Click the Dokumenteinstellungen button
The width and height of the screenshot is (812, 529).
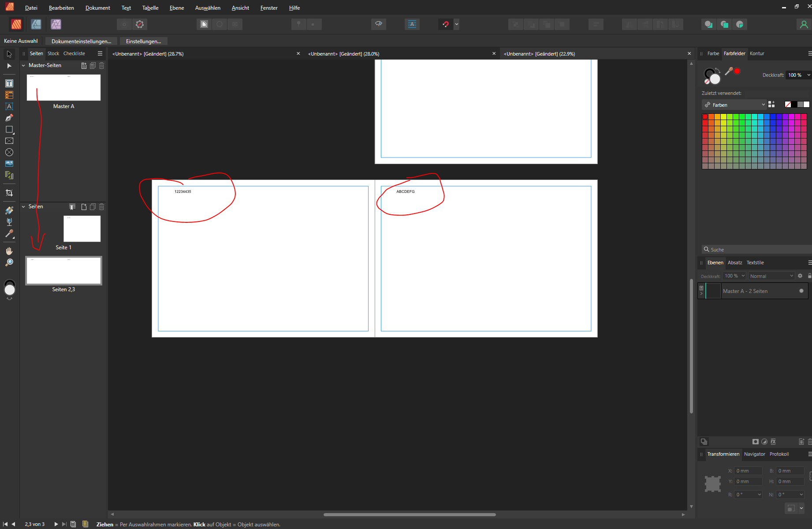[81, 41]
